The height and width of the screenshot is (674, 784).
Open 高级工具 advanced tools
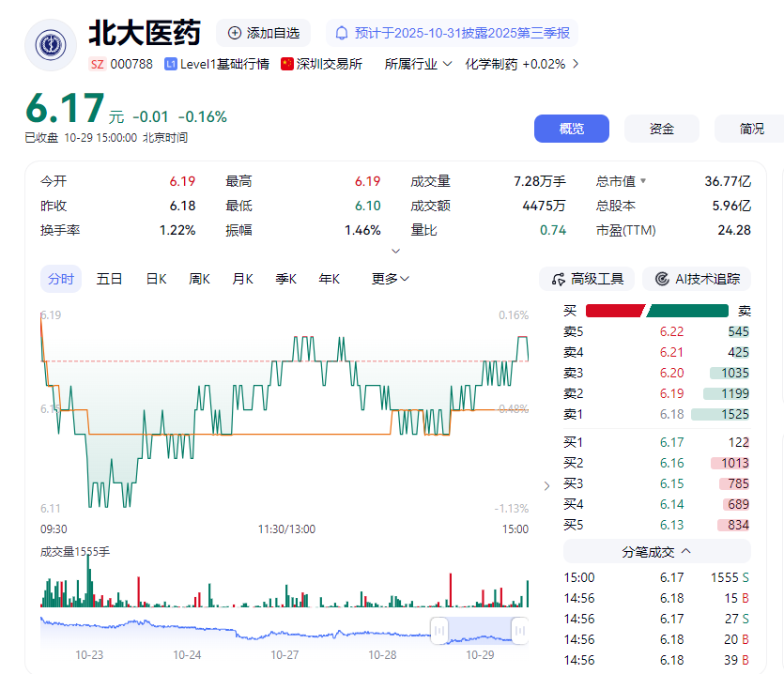[x=585, y=279]
